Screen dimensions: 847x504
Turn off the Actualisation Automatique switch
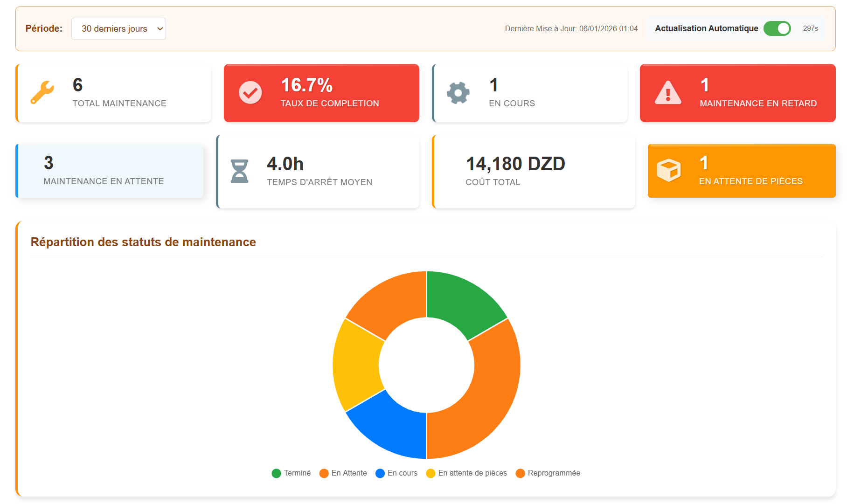tap(777, 28)
